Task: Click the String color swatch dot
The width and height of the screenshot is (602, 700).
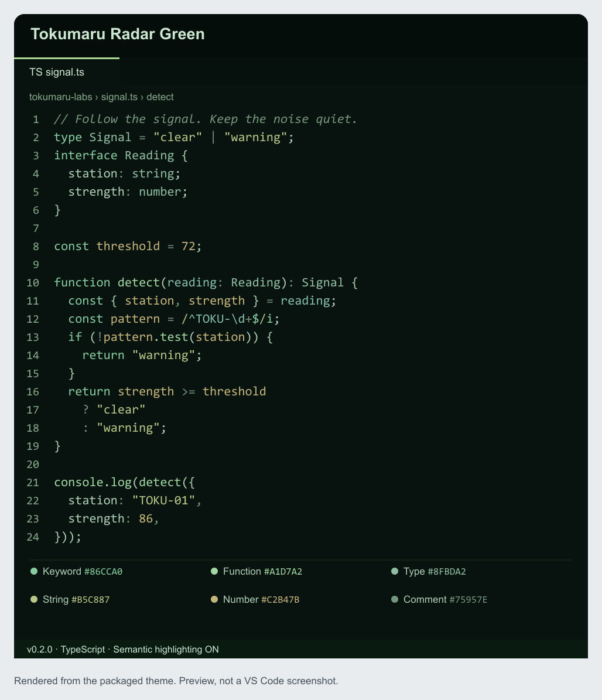Action: point(34,600)
